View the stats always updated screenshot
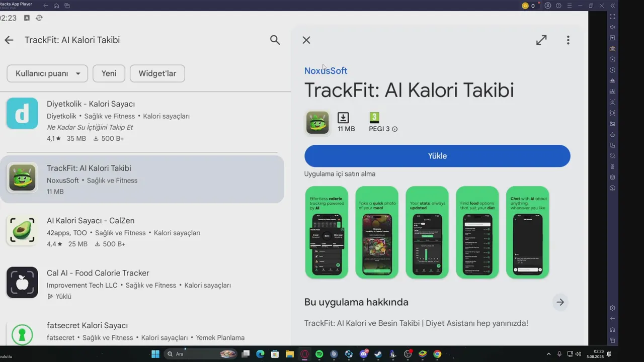Screen dimensions: 644x362 click(x=427, y=232)
